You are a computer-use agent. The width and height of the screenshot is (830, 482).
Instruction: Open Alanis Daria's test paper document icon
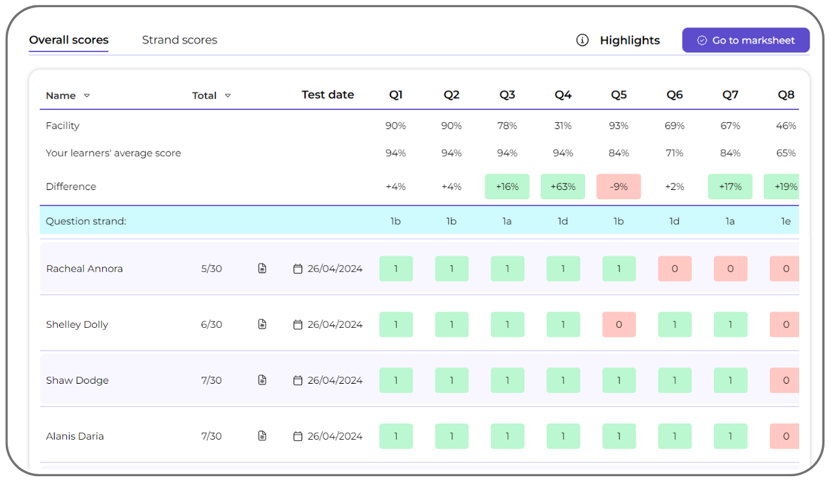pyautogui.click(x=262, y=437)
